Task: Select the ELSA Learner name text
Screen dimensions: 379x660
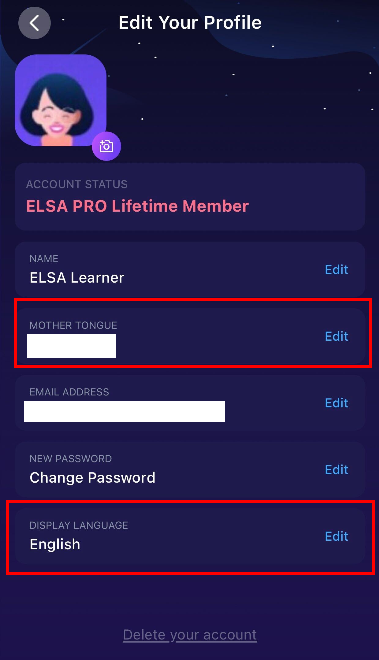Action: click(x=77, y=278)
